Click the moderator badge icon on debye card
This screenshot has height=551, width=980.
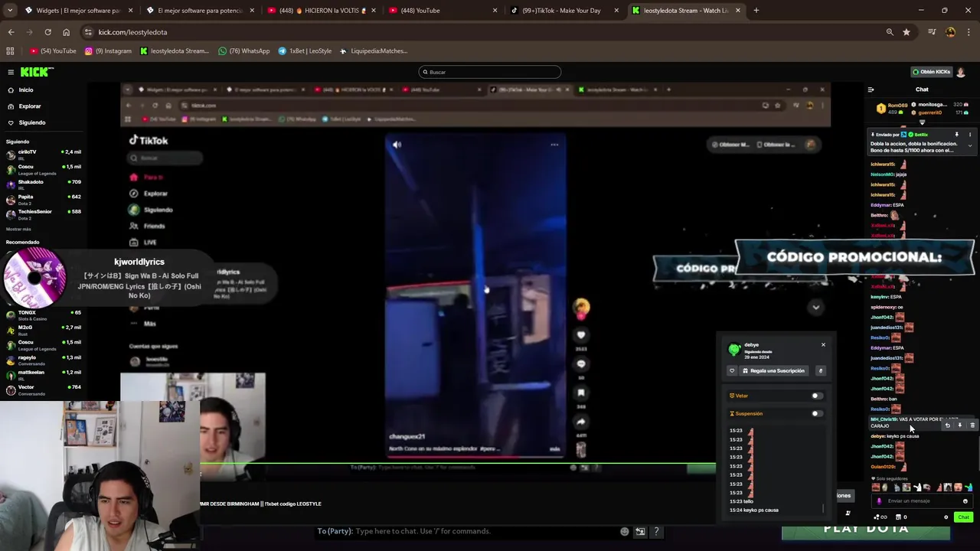click(x=820, y=370)
